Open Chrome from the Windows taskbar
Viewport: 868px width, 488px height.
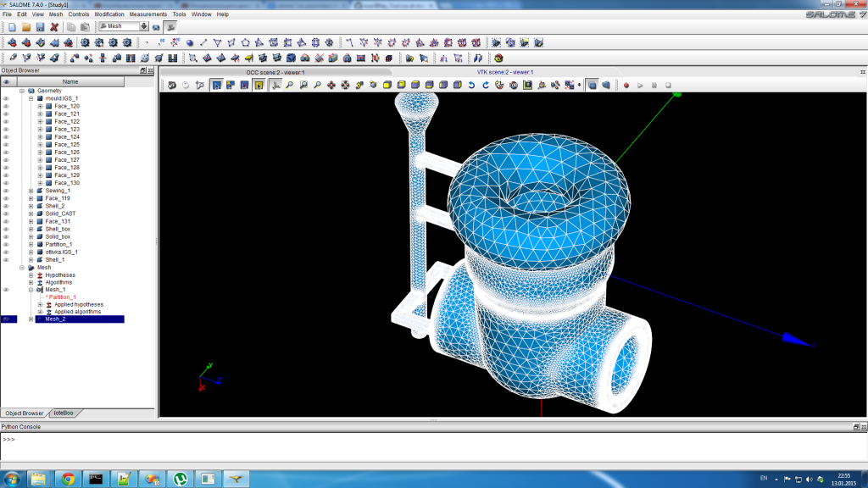point(68,479)
